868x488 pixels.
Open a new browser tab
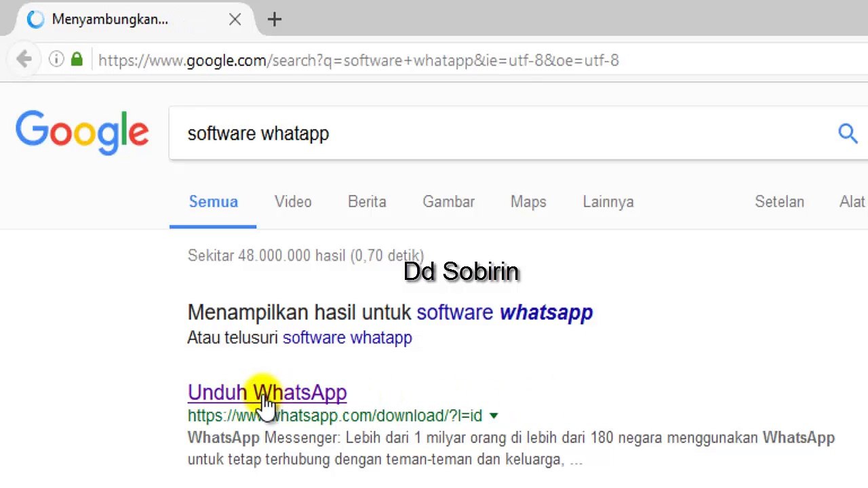[x=274, y=20]
